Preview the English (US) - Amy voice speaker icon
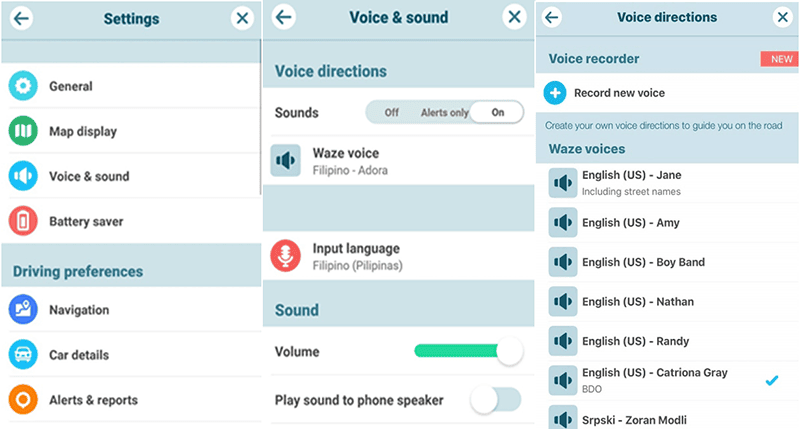 coord(563,222)
